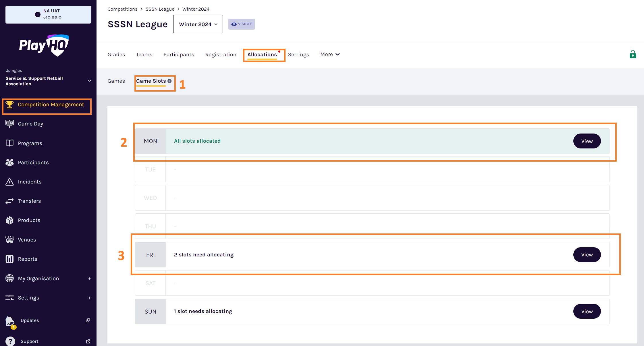The image size is (644, 346).
Task: Click the PlayHQ logo
Action: point(44,45)
